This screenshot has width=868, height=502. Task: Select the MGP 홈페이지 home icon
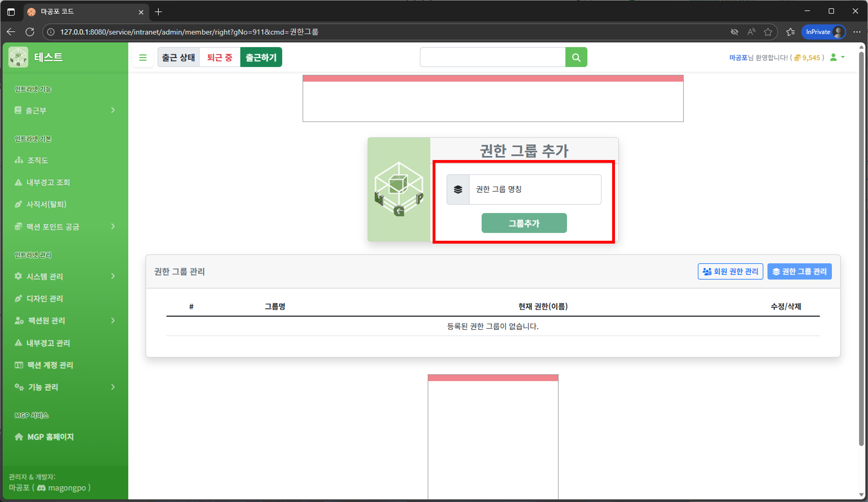pyautogui.click(x=18, y=436)
